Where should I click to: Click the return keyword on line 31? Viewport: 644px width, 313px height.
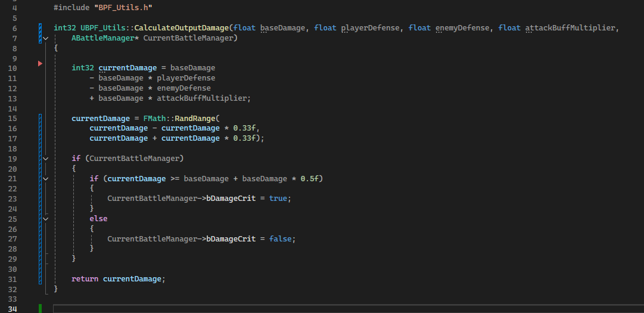85,279
